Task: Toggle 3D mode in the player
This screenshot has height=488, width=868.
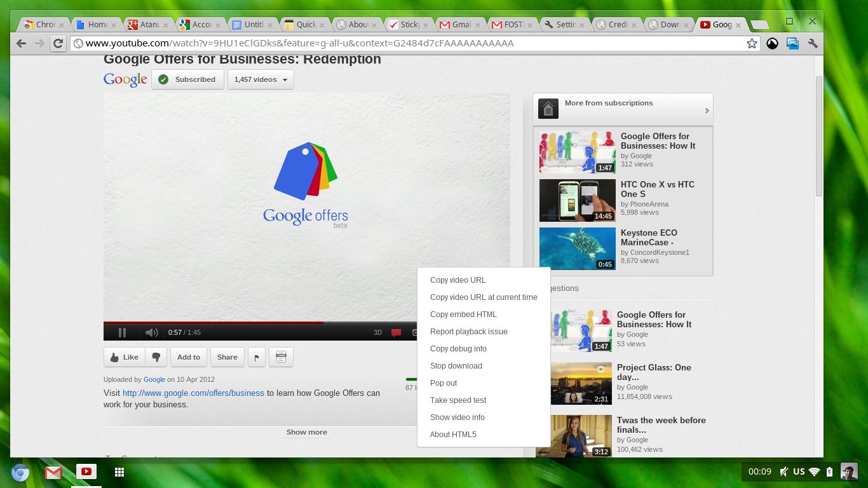Action: [x=377, y=332]
